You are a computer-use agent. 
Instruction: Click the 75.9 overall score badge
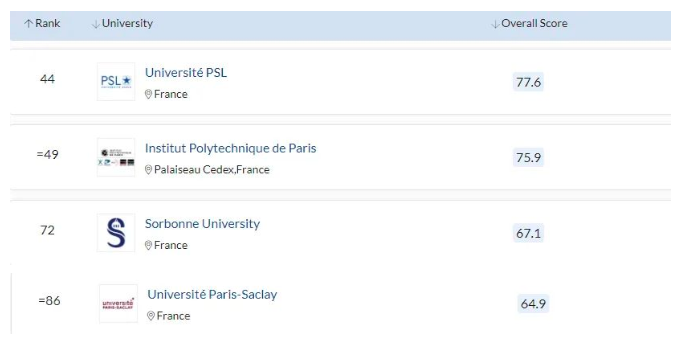528,157
